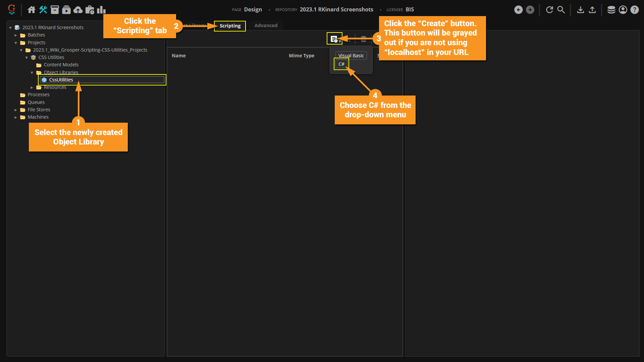This screenshot has width=644, height=362.
Task: Click the upload (export) arrow icon
Action: [x=592, y=10]
